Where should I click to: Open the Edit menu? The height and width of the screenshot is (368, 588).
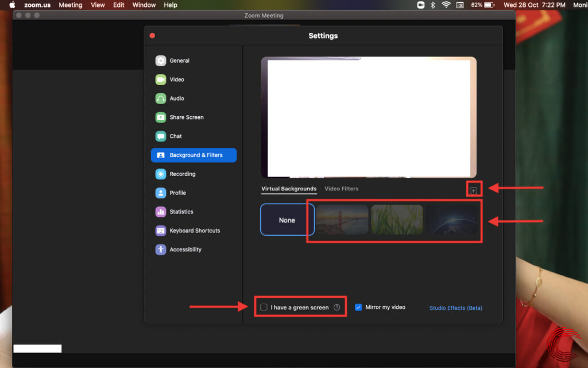coord(118,5)
